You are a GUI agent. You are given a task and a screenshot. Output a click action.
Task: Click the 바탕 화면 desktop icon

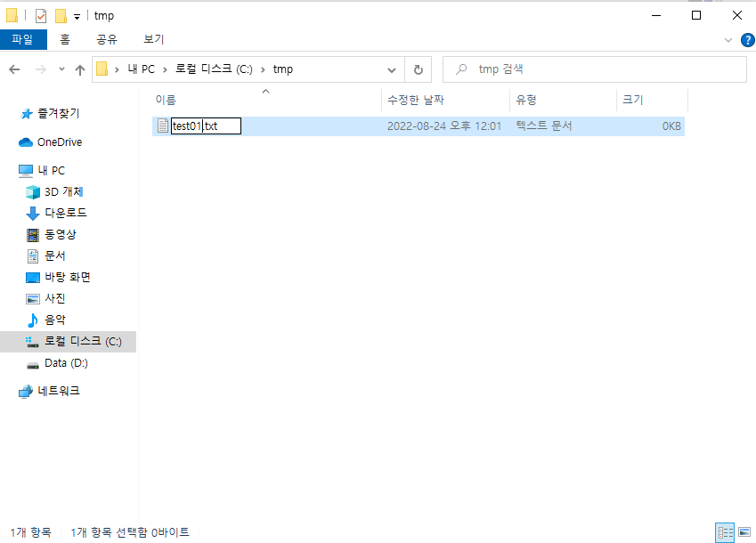click(33, 278)
